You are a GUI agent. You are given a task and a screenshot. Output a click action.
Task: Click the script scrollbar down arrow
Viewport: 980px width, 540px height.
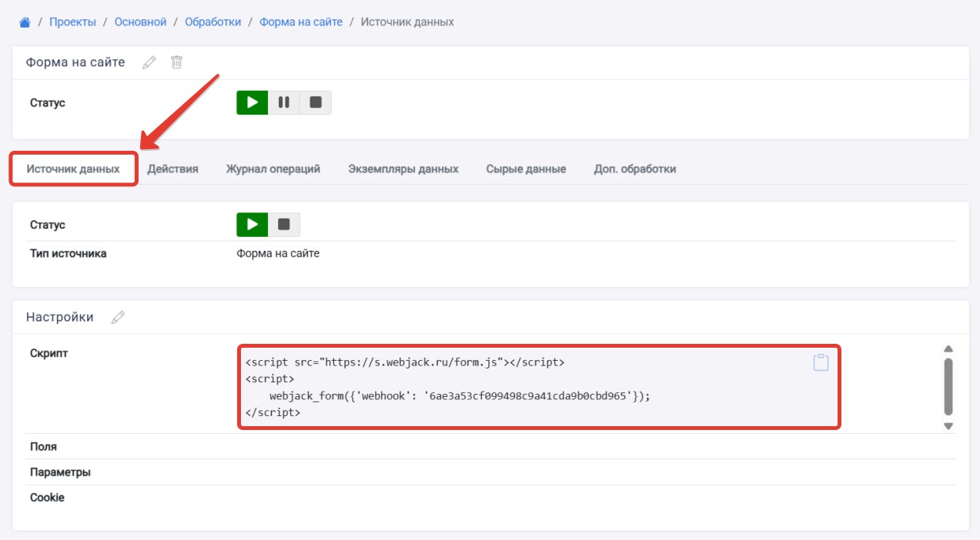coord(948,425)
